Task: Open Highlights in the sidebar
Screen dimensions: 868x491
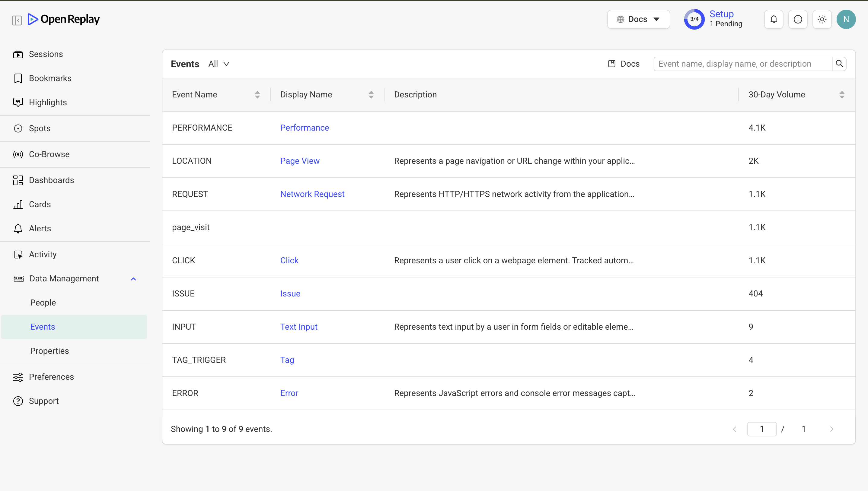Action: [x=48, y=102]
